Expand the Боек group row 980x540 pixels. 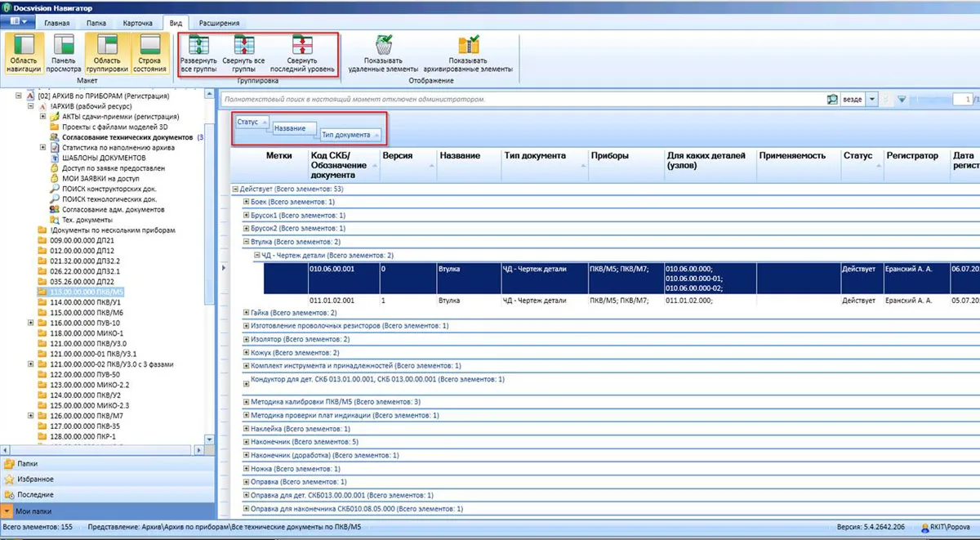click(x=247, y=201)
